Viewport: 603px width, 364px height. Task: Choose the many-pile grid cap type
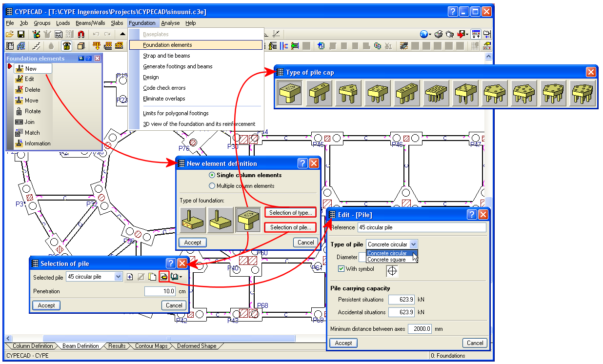click(436, 93)
